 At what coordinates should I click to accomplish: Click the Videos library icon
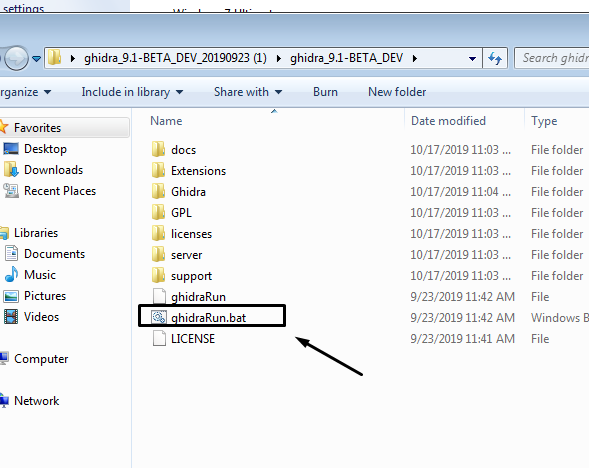pyautogui.click(x=11, y=317)
